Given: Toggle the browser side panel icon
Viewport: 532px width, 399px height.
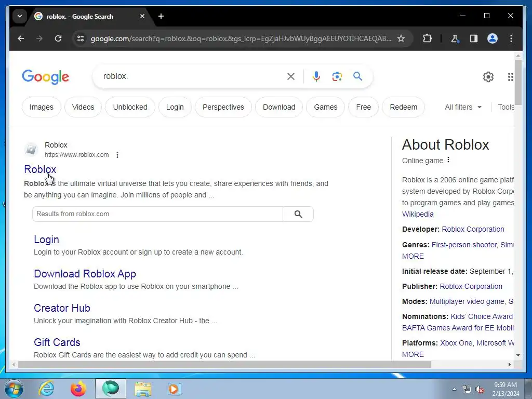Looking at the screenshot, I should click(x=474, y=38).
